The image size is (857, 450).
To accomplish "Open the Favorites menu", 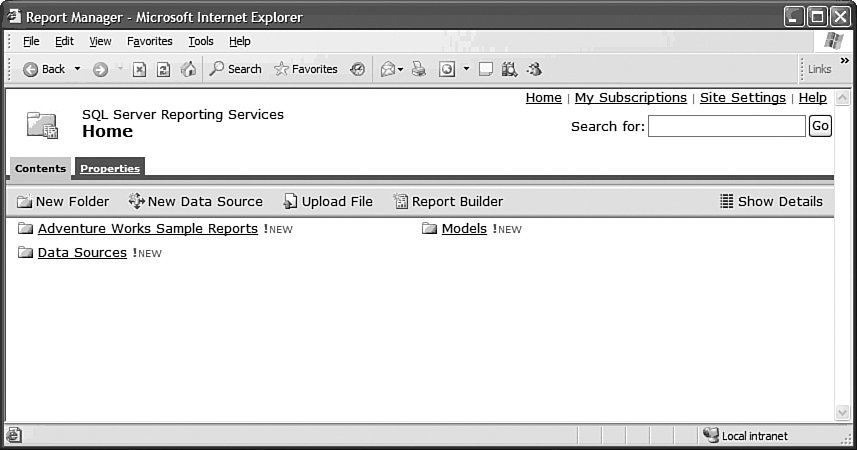I will coord(149,42).
